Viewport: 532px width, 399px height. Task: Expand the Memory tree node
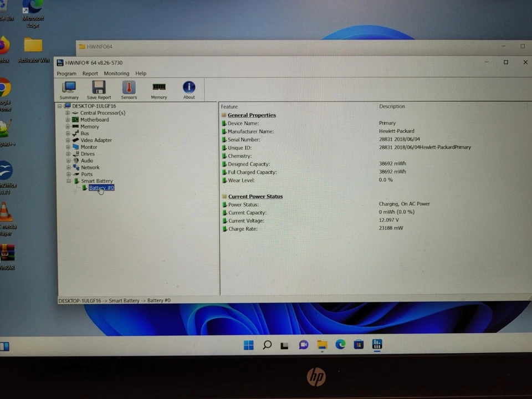[x=68, y=126]
